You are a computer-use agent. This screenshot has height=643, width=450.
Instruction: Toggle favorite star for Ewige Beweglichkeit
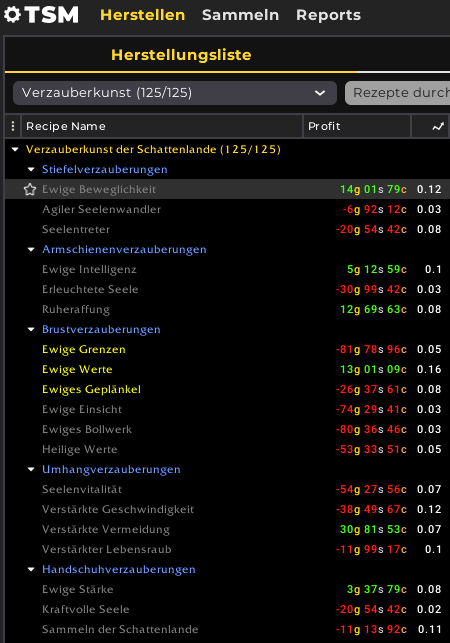click(x=30, y=189)
